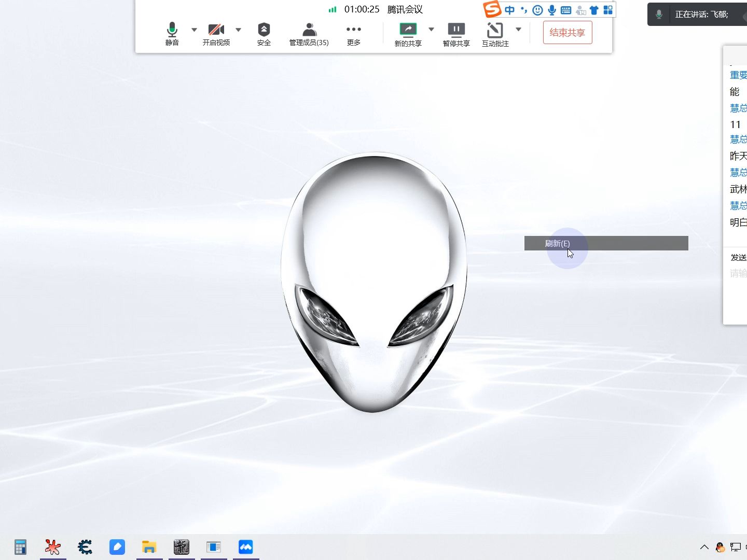Toggle Chinese/English 中 input mode
The image size is (747, 560).
[x=510, y=10]
